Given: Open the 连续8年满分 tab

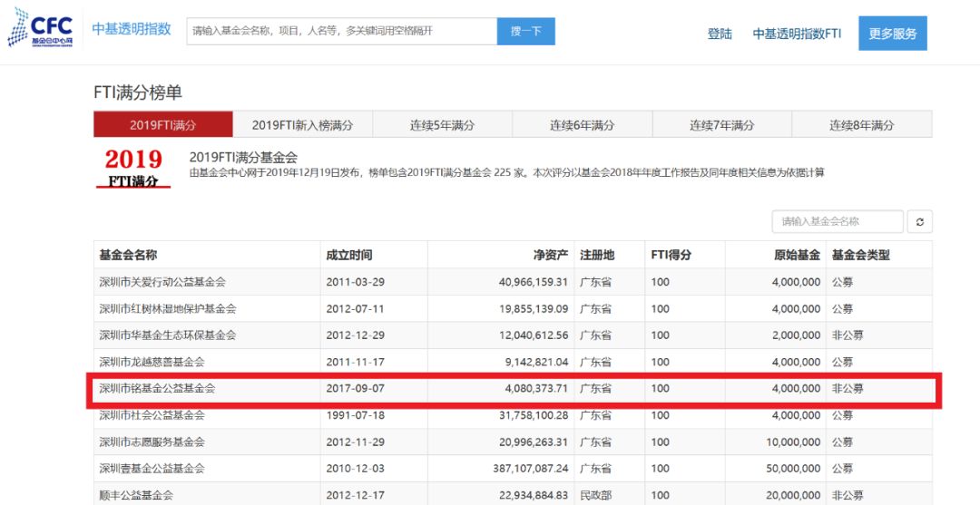Looking at the screenshot, I should point(862,125).
